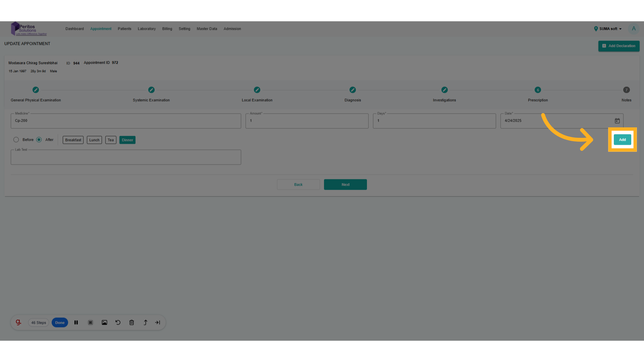644x362 pixels.
Task: Click the insert image icon
Action: coord(104,322)
